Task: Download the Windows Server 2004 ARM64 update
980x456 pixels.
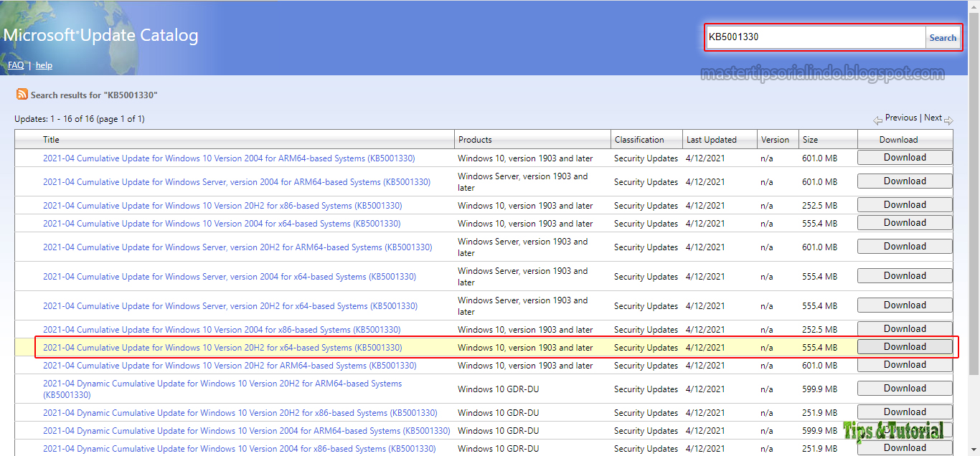Action: [905, 181]
